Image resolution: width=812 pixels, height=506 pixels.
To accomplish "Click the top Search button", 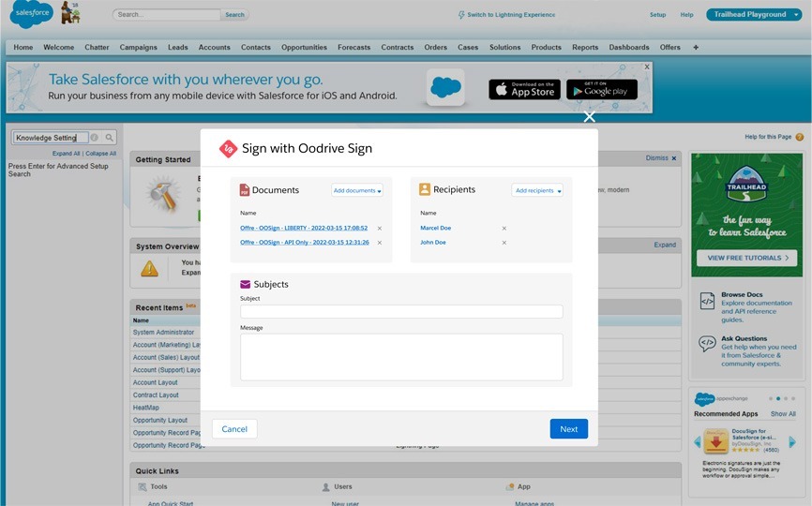I will tap(234, 14).
